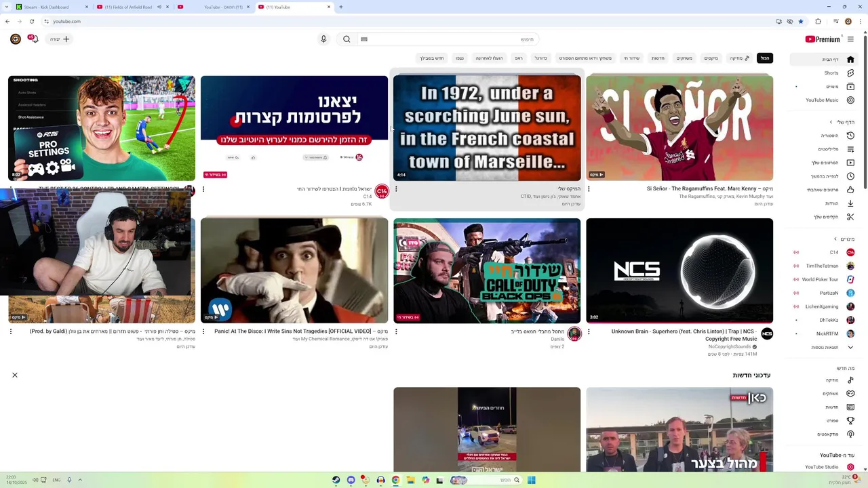The height and width of the screenshot is (488, 868).
Task: Click the YouTube Premium logo
Action: (x=823, y=39)
